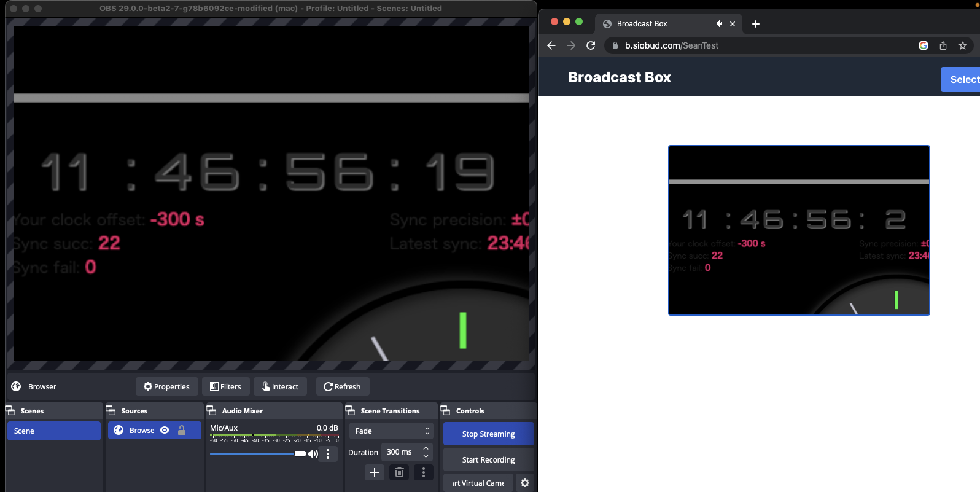Click the Audio Mixer dock panel icon
The height and width of the screenshot is (492, 980).
tap(212, 410)
